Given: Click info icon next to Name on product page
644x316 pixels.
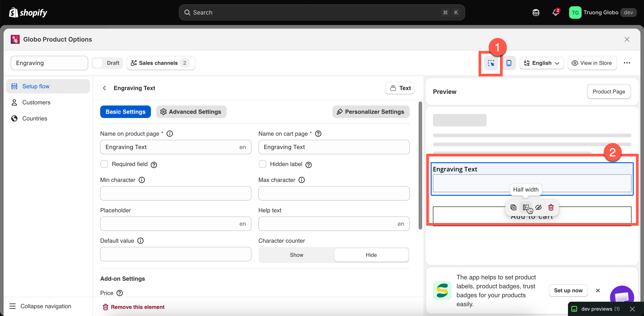Looking at the screenshot, I should [169, 134].
